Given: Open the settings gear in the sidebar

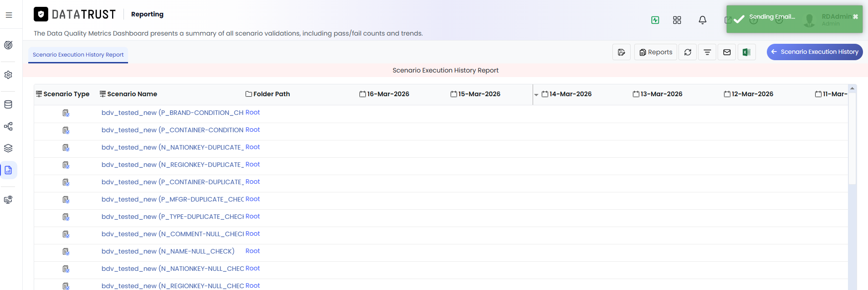Looking at the screenshot, I should (8, 75).
